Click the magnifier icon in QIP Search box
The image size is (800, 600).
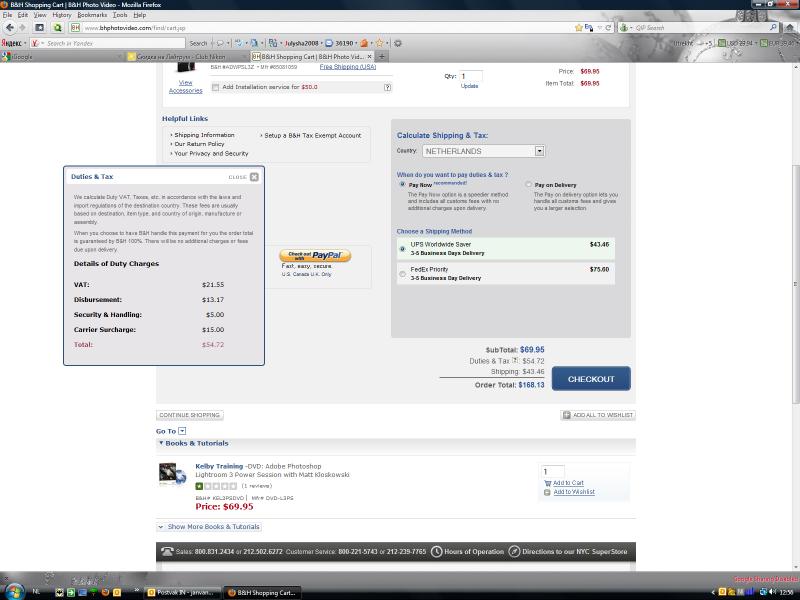point(773,28)
